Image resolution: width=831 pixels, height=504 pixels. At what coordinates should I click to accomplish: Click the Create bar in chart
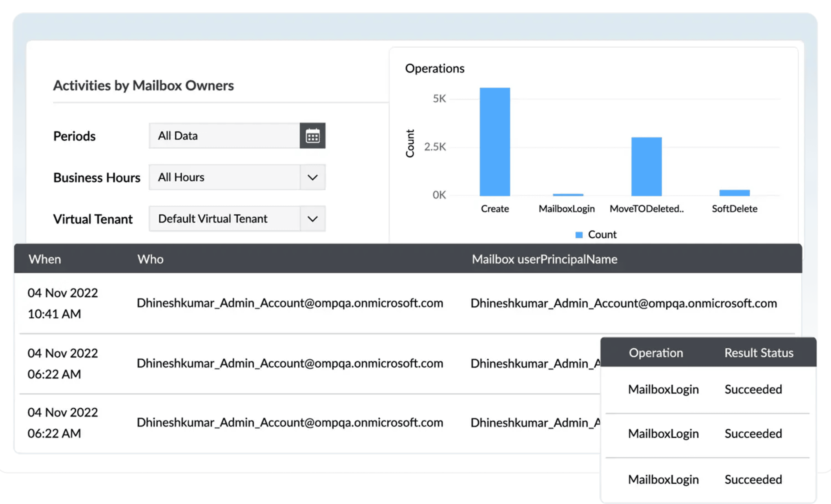tap(495, 142)
